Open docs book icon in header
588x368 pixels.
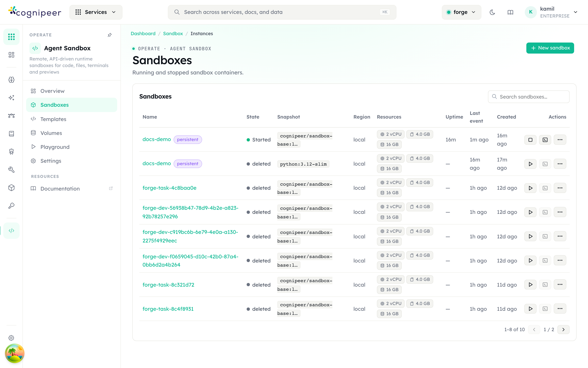pyautogui.click(x=510, y=12)
